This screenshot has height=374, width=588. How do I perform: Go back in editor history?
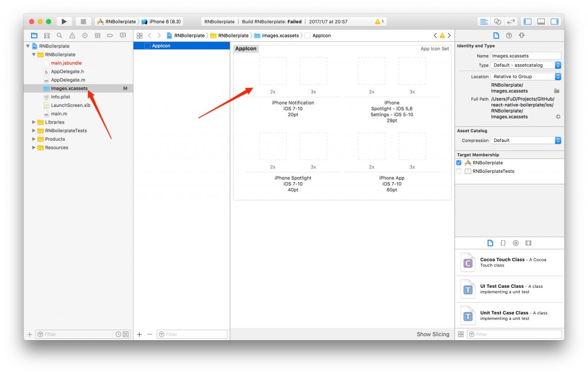pos(150,35)
